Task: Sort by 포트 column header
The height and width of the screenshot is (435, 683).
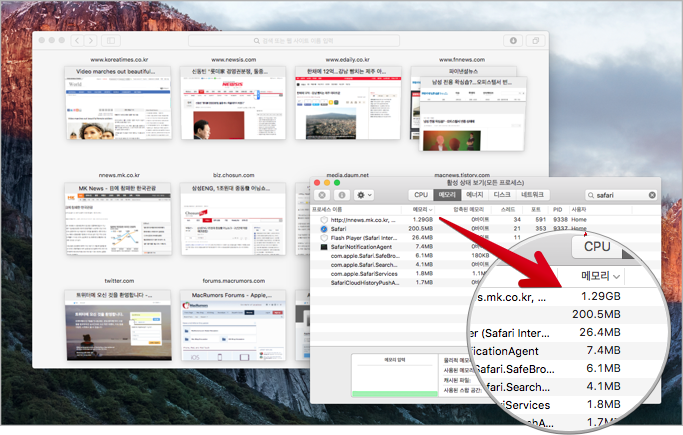Action: (536, 209)
